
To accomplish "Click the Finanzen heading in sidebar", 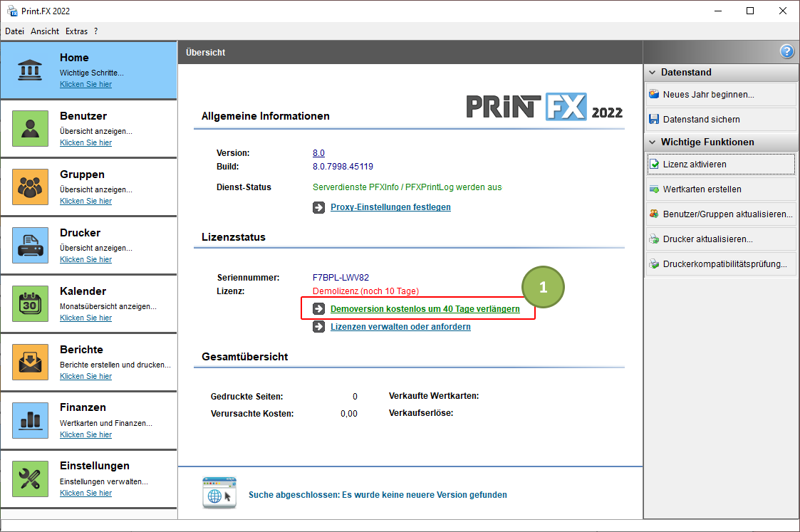I will (x=83, y=407).
